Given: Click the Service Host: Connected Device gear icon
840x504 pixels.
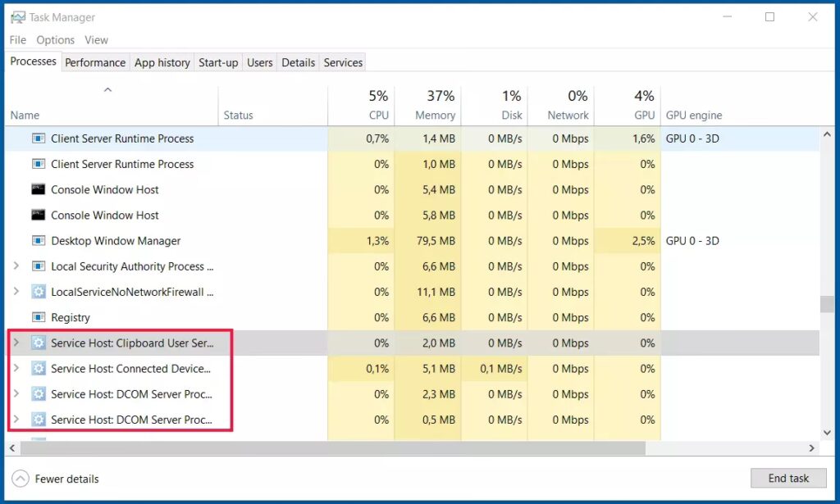Looking at the screenshot, I should click(39, 369).
